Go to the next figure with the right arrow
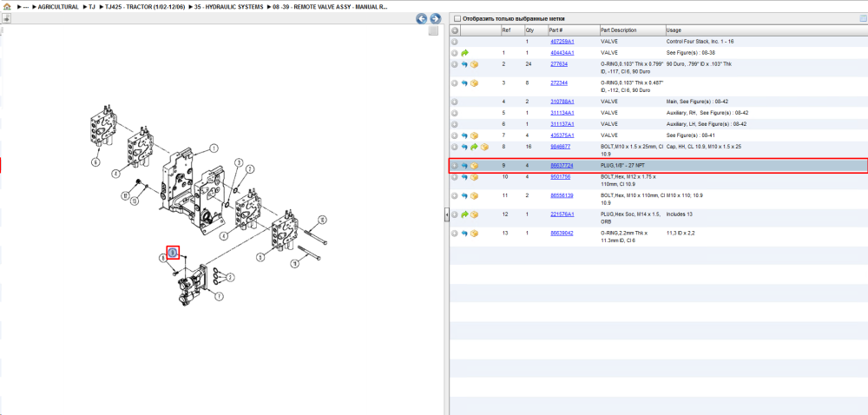 pyautogui.click(x=435, y=18)
